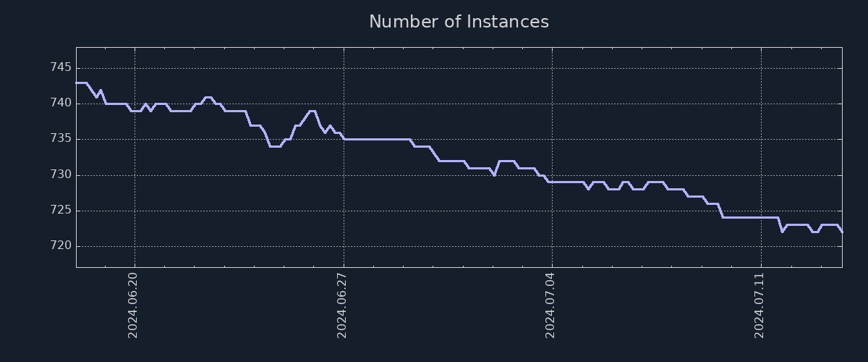Image resolution: width=868 pixels, height=362 pixels.
Task: Click the 720 y-axis tick label
Action: coord(61,246)
